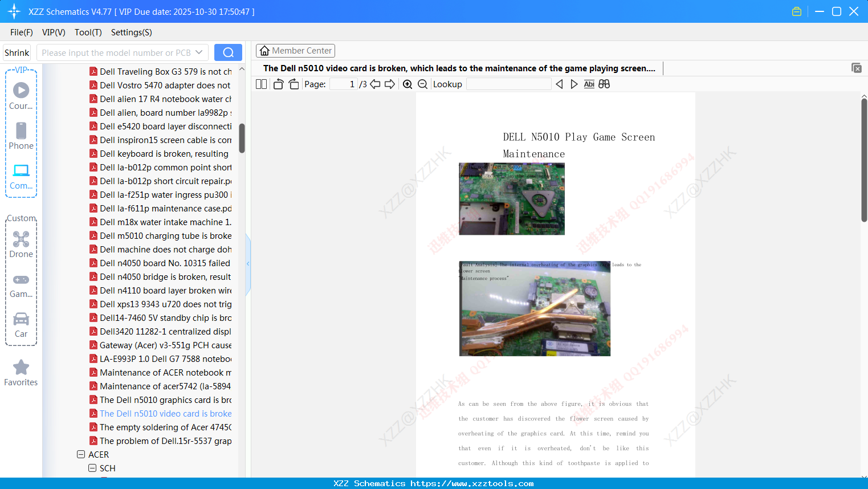This screenshot has height=489, width=868.
Task: Click the first motherboard photo in document
Action: 512,199
